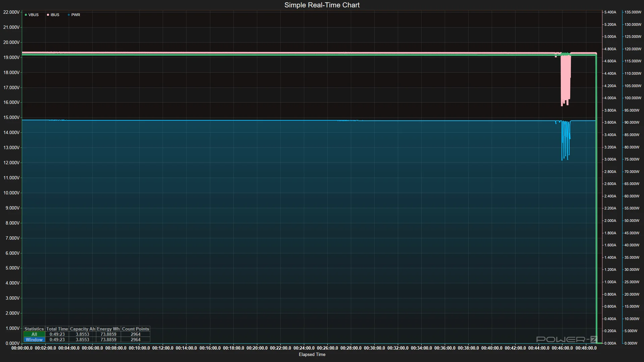Toggle the IBUS legend entry
644x362 pixels.
coord(53,15)
